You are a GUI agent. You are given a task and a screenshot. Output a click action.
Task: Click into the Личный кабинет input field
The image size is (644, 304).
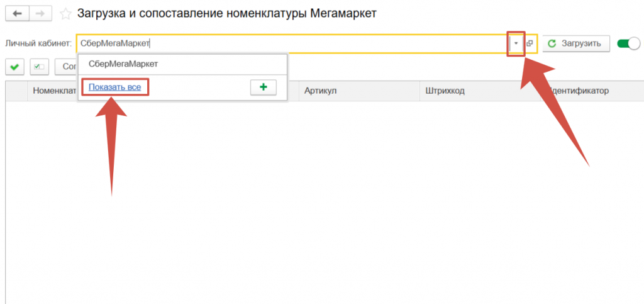click(x=289, y=43)
